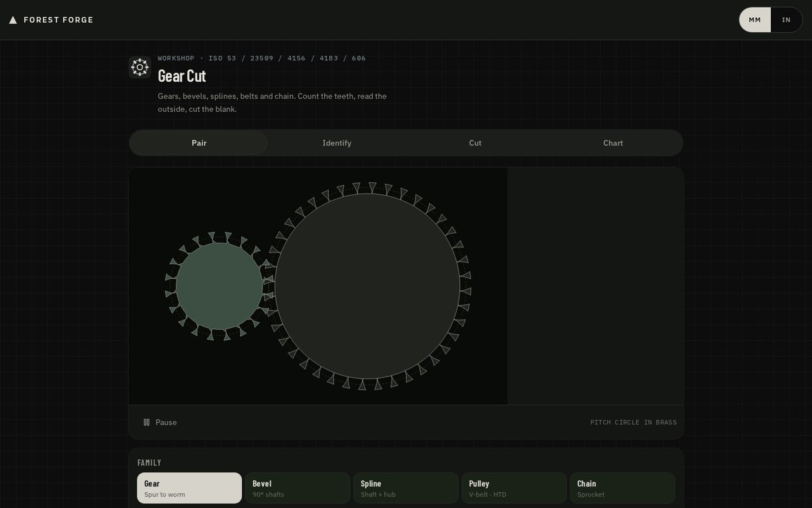812x508 pixels.
Task: Click the empty side panel beside gears
Action: point(595,286)
